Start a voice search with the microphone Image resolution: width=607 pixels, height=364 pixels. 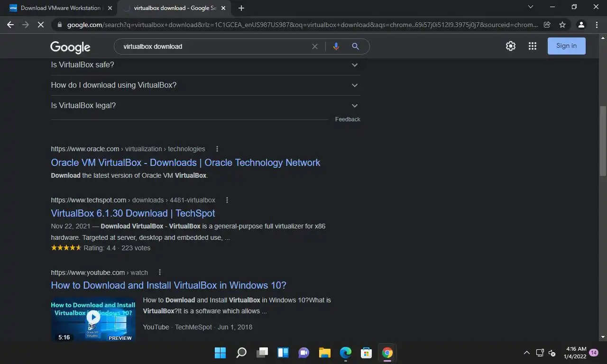336,46
